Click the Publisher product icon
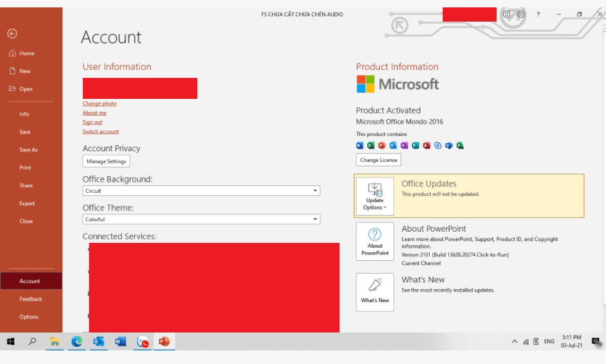This screenshot has width=606, height=364. (416, 145)
